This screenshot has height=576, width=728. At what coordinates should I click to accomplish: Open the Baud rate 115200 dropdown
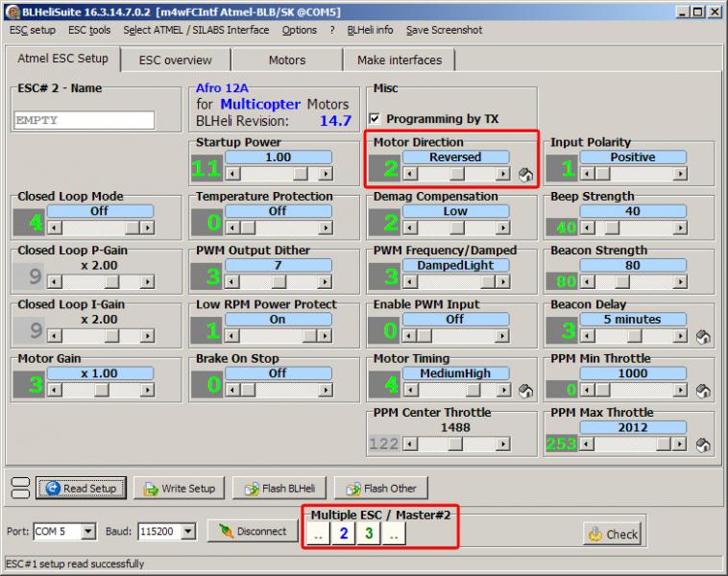coord(187,531)
